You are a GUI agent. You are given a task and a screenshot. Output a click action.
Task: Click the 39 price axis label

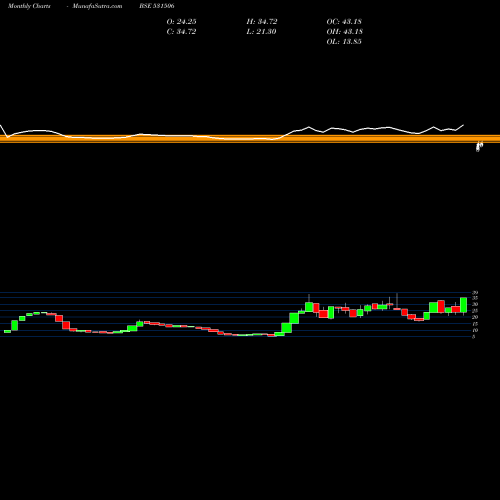click(x=475, y=293)
